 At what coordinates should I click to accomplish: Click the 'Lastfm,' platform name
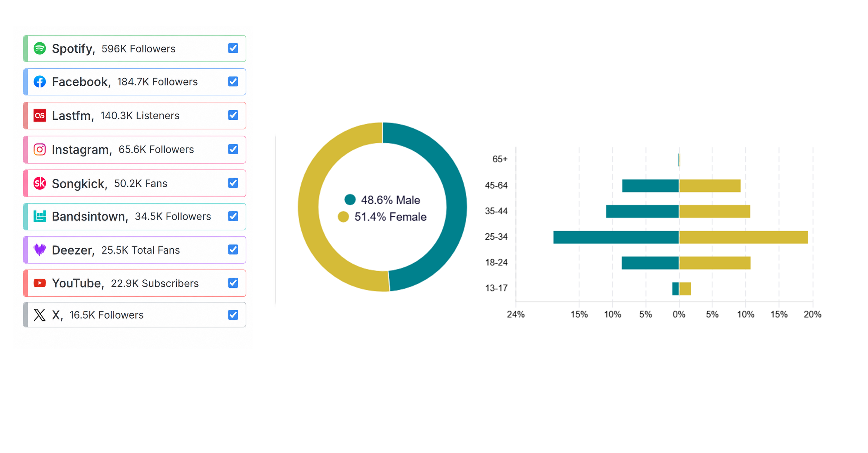click(73, 116)
